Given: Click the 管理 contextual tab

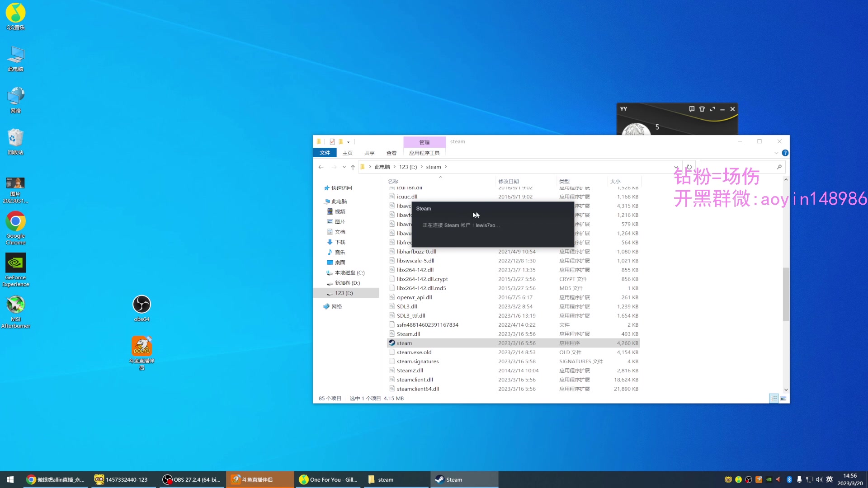Looking at the screenshot, I should pos(424,142).
